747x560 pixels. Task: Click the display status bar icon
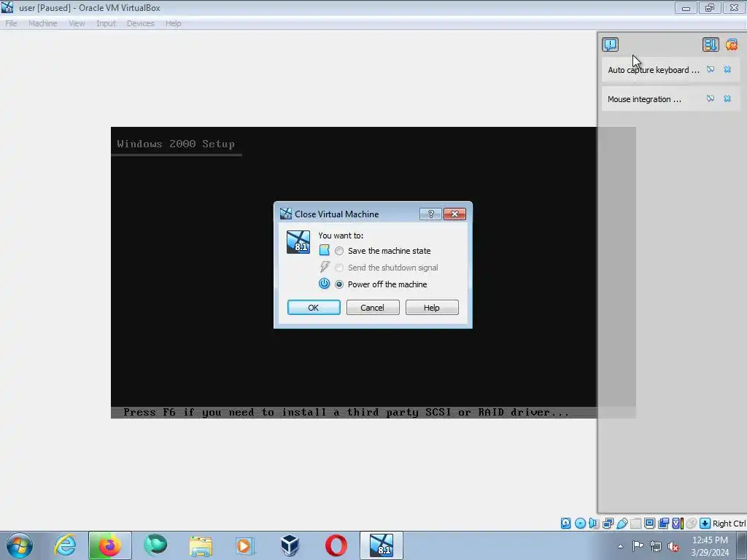649,524
